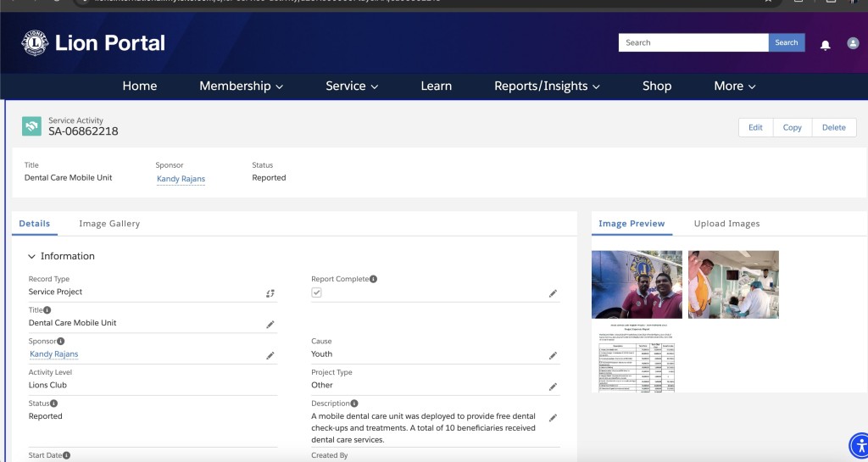This screenshot has width=868, height=462.
Task: Click the pencil edit icon for Description
Action: (553, 417)
